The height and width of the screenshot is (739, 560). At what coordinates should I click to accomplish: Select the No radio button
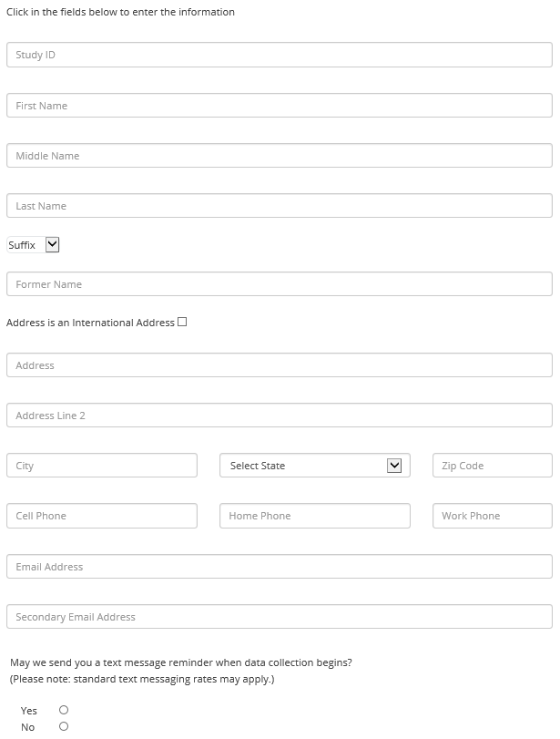click(x=64, y=726)
